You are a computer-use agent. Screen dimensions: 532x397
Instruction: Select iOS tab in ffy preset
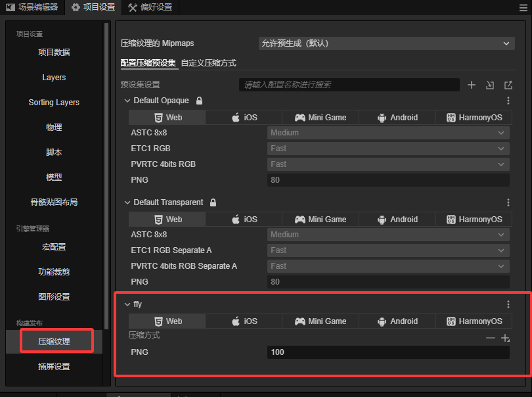click(244, 321)
